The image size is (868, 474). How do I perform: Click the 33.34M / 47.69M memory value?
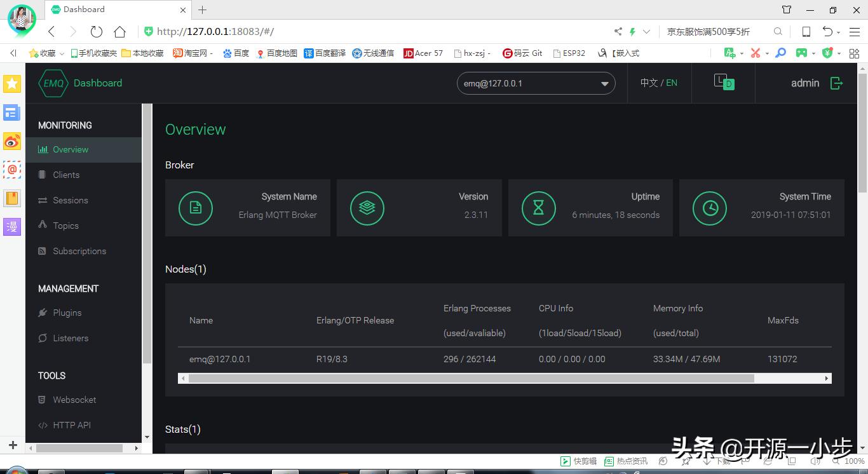[686, 359]
